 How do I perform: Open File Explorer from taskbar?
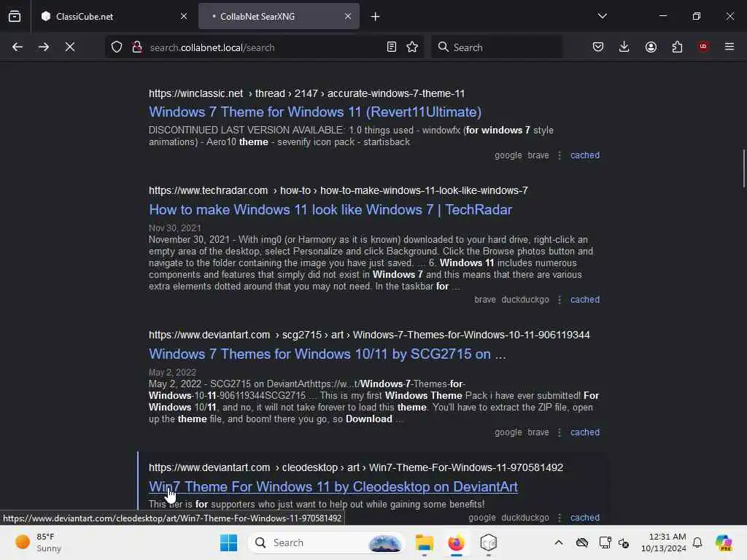[x=424, y=542]
